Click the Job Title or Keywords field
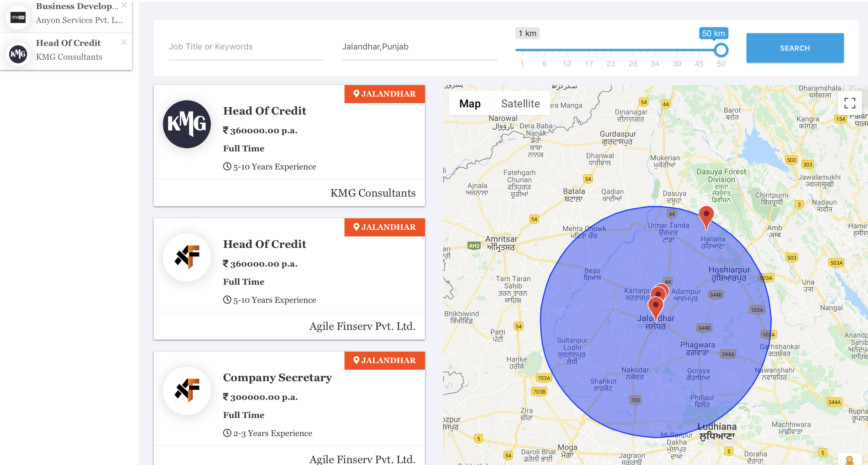 coord(246,47)
